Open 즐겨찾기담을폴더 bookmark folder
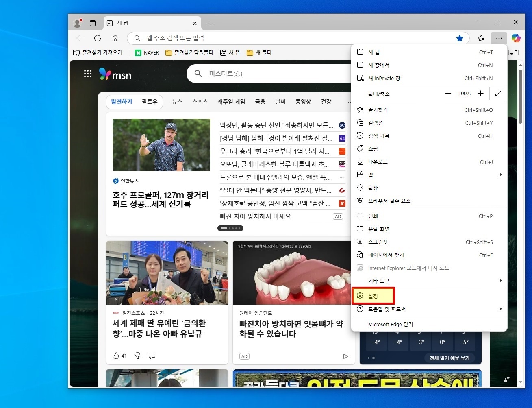 189,52
